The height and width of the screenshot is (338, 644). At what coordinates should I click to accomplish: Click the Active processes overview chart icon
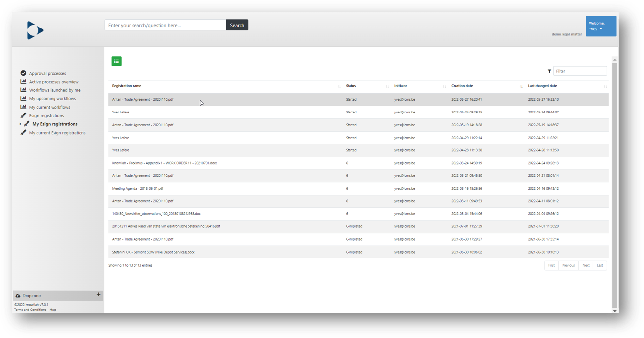[x=23, y=82]
